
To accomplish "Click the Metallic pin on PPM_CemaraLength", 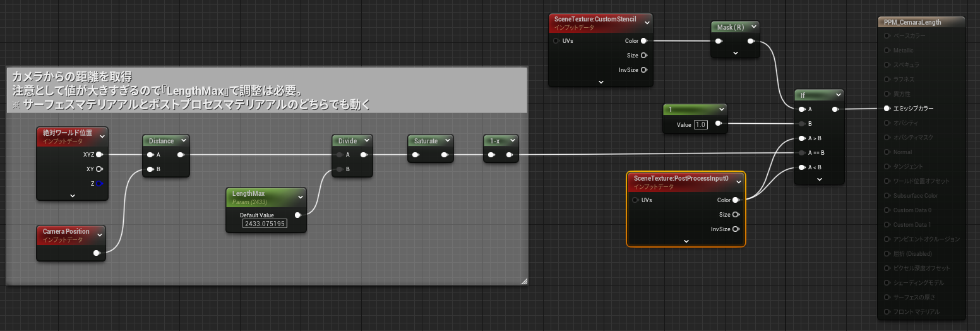I will click(x=888, y=50).
